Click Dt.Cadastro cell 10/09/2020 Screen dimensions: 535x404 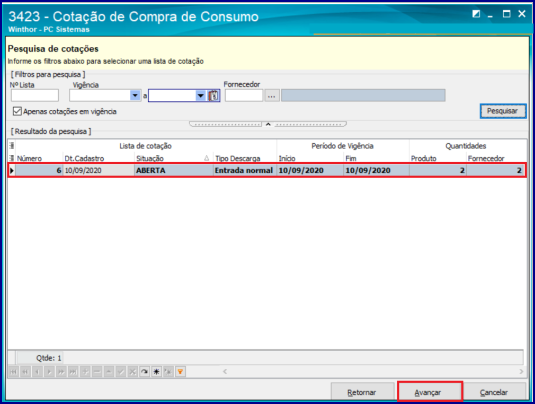pos(99,170)
